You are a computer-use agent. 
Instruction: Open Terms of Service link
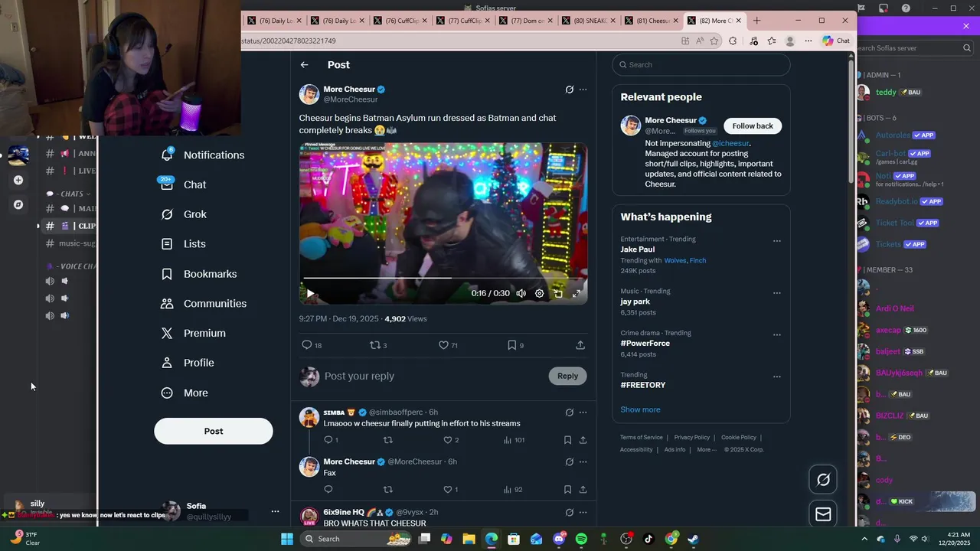point(642,438)
